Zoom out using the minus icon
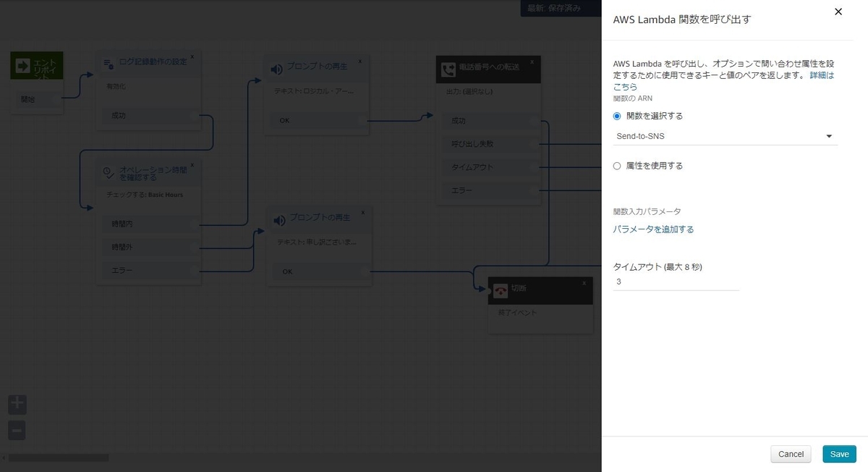The image size is (868, 472). (17, 430)
